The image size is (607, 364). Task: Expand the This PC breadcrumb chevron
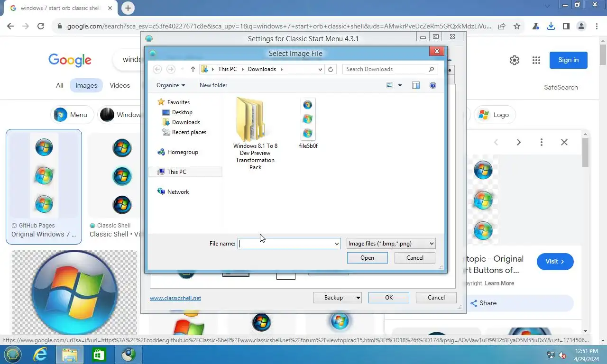point(242,69)
